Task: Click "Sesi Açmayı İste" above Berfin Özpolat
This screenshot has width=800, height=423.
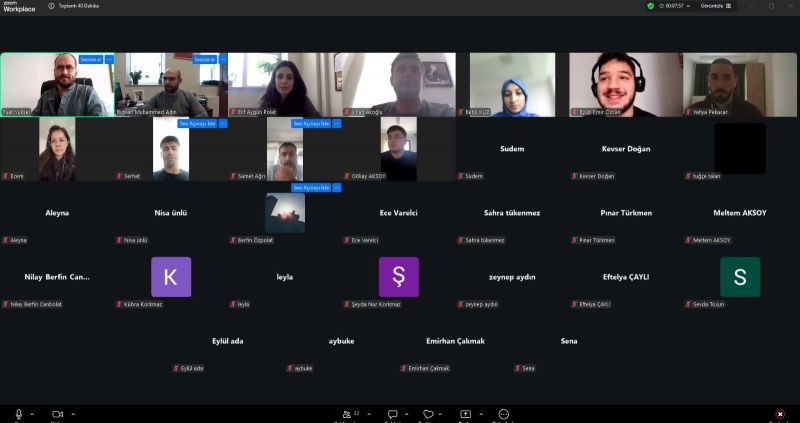Action: [310, 187]
